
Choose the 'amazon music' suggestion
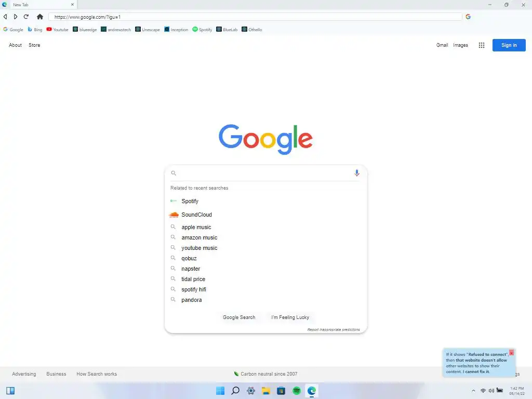click(265, 237)
